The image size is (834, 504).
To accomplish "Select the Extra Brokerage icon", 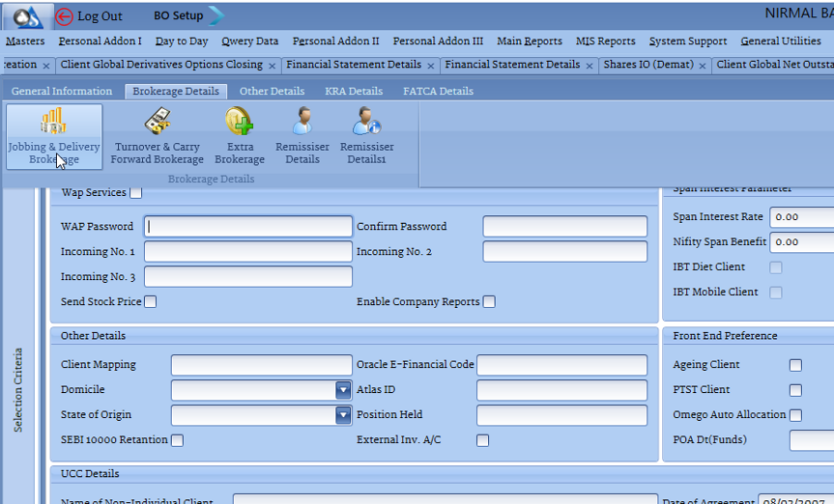I will coord(239,123).
